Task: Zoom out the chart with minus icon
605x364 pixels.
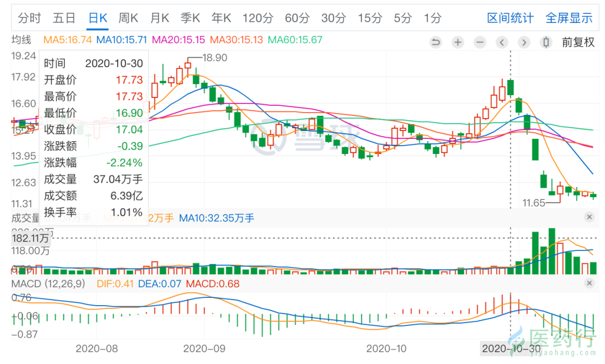Action: (x=480, y=42)
